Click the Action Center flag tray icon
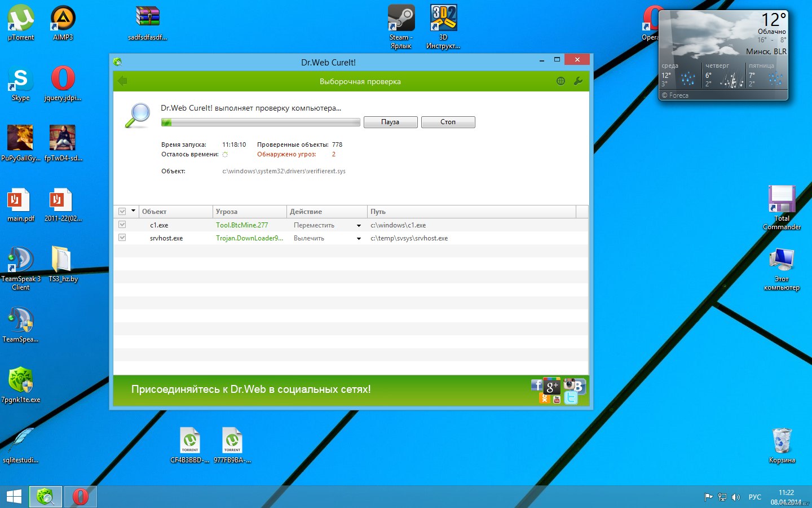 pos(708,497)
